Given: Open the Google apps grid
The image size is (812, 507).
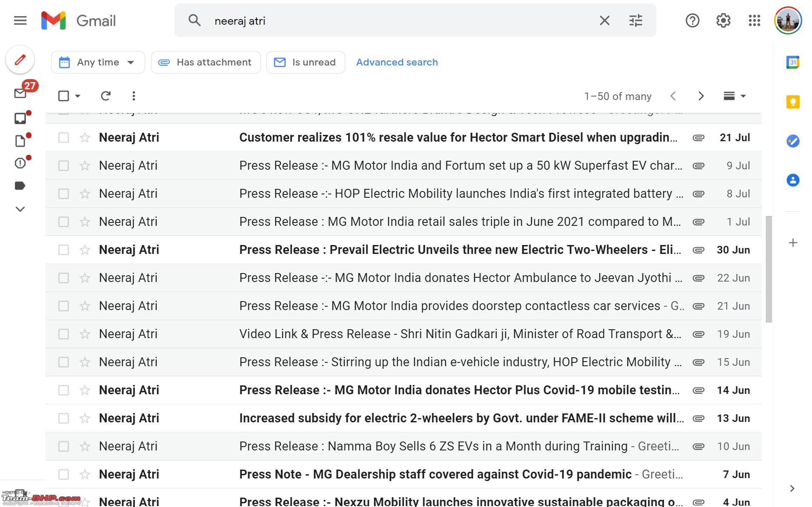Looking at the screenshot, I should click(x=754, y=20).
